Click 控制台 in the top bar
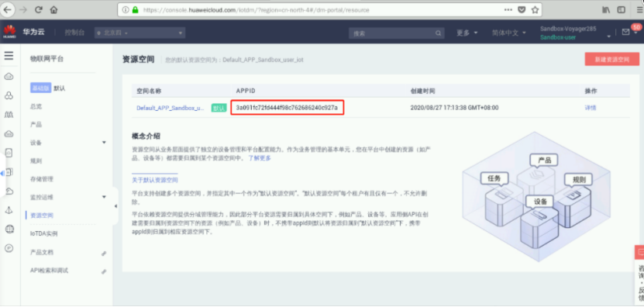644x307 pixels. point(74,33)
